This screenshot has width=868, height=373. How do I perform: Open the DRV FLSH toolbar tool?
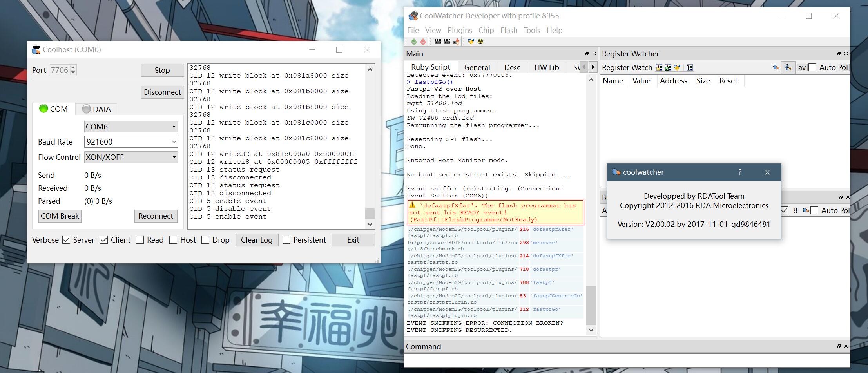coord(447,41)
